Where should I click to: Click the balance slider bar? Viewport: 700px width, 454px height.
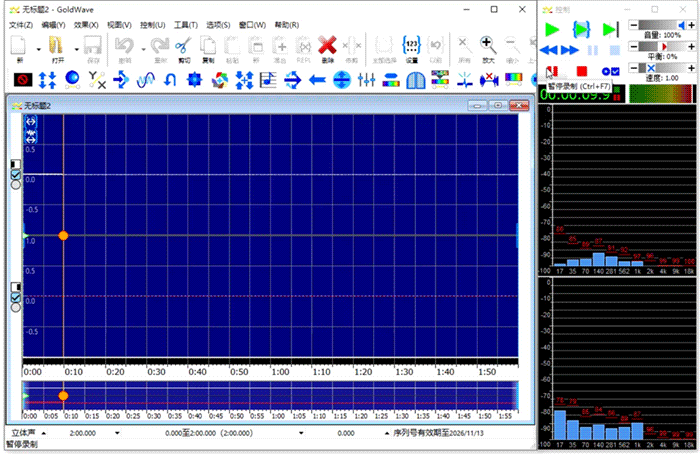coord(662,46)
